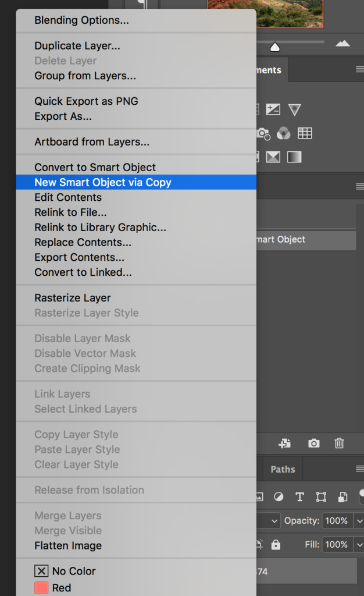Viewport: 364px width, 596px height.
Task: Add a Channel Mixer adjustment
Action: point(284,133)
